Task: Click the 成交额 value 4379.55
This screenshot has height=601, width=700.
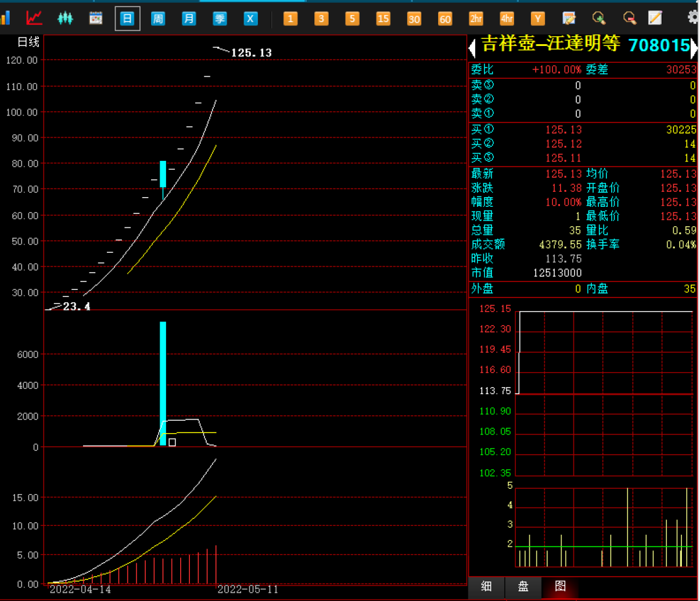Action: 560,244
